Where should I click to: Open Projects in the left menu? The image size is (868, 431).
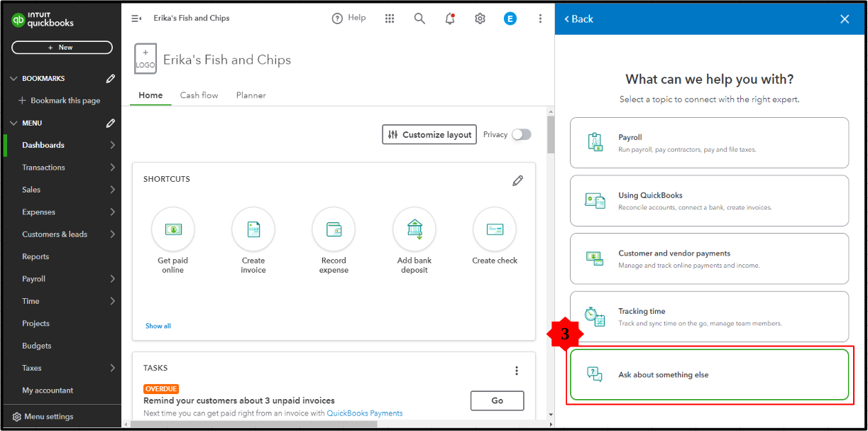click(35, 323)
